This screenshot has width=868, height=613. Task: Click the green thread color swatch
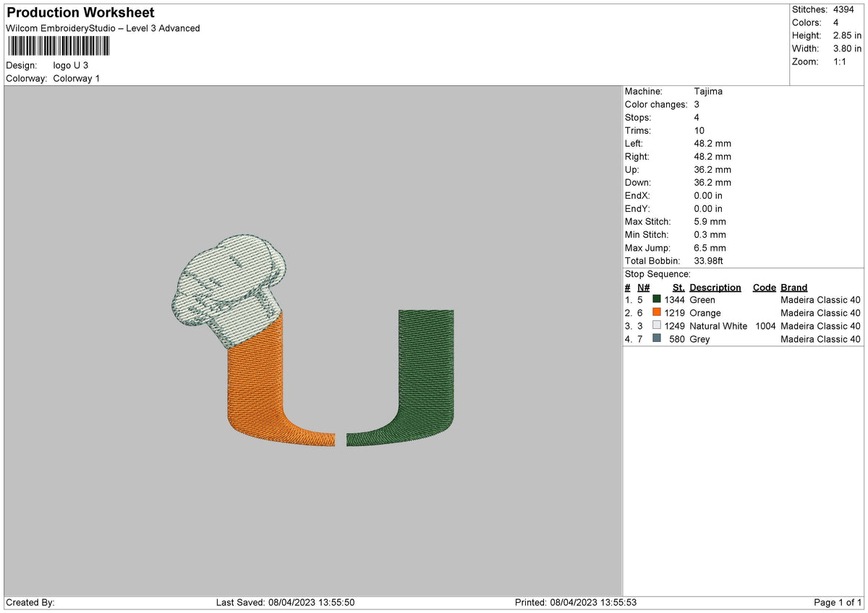(657, 299)
